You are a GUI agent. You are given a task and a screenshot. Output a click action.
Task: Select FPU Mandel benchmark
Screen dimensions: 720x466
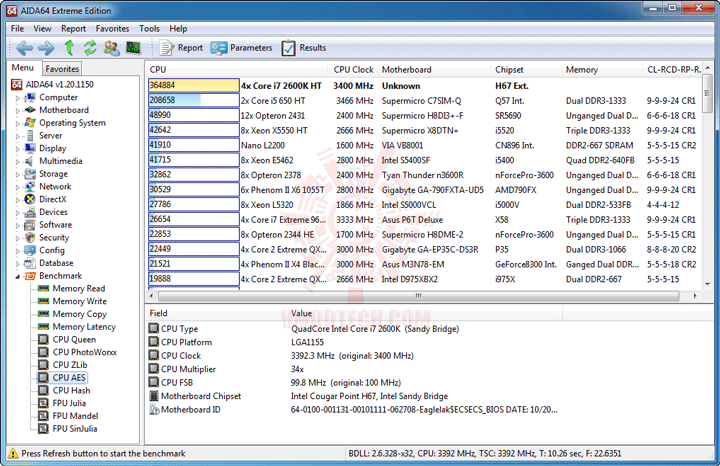75,416
